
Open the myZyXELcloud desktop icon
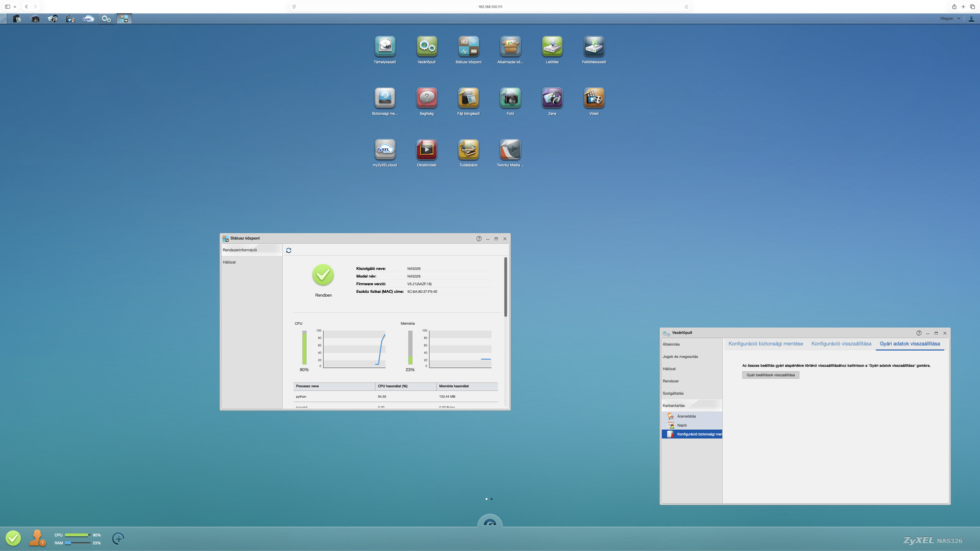[x=385, y=150]
